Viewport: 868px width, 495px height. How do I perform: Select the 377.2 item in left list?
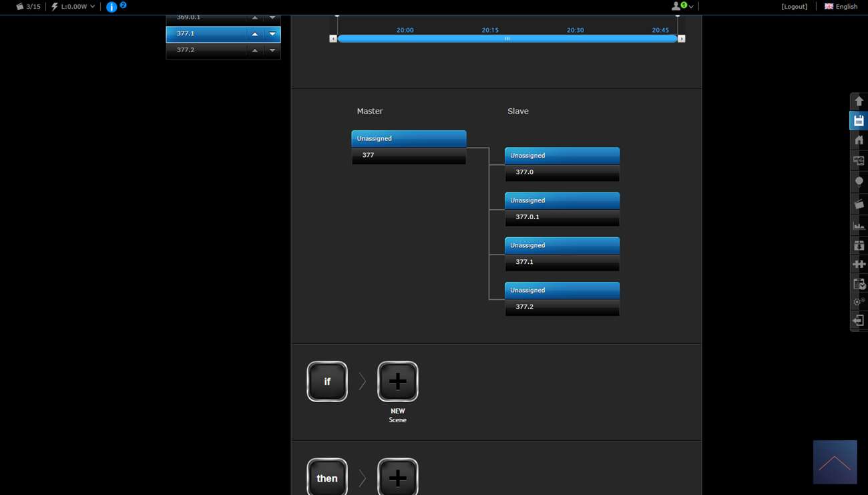(x=204, y=50)
